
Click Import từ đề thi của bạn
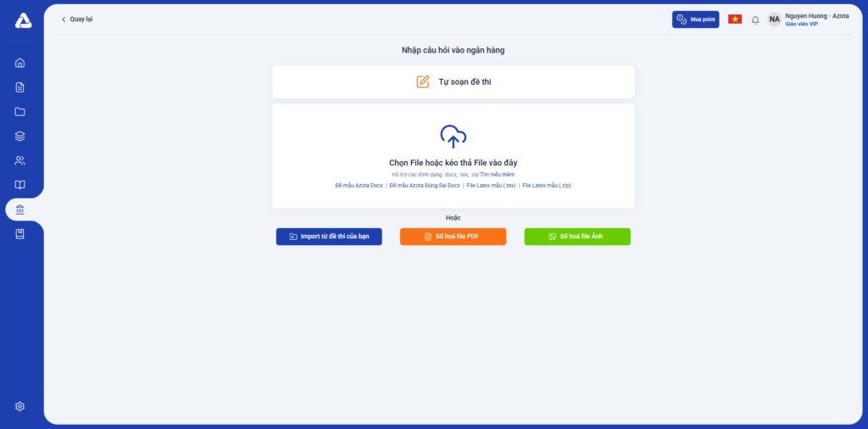[x=329, y=237]
